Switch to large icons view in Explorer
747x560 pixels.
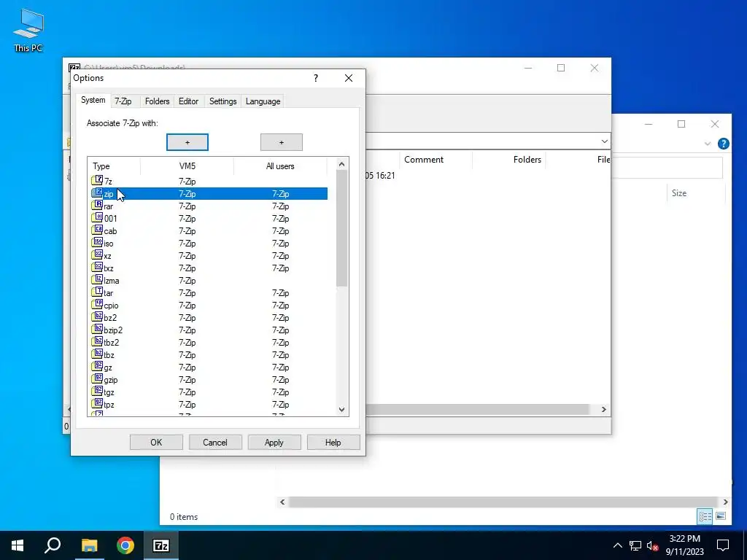pyautogui.click(x=721, y=516)
